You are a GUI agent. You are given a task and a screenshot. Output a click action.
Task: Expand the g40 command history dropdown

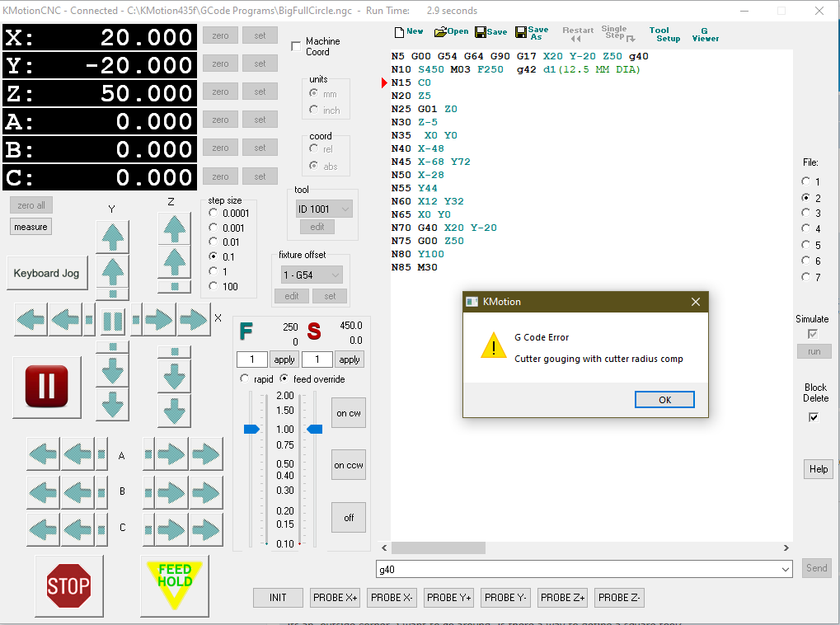pyautogui.click(x=785, y=569)
